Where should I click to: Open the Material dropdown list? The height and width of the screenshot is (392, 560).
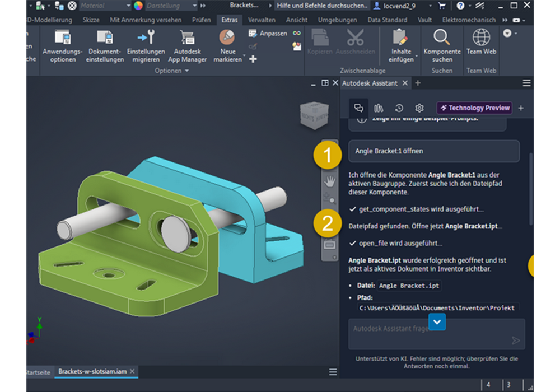click(x=128, y=6)
